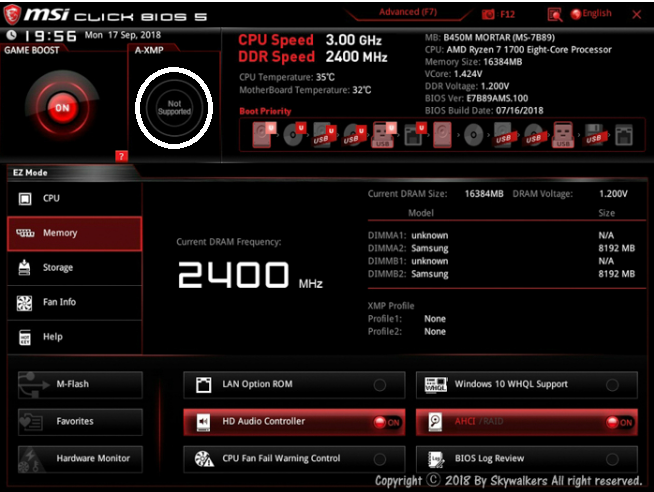
Task: Launch the M-Flash utility
Action: click(80, 385)
